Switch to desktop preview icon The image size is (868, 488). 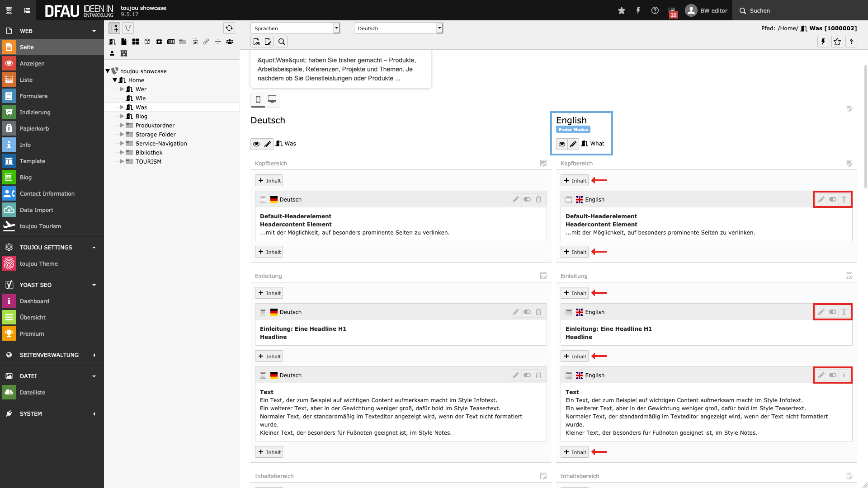(x=272, y=99)
